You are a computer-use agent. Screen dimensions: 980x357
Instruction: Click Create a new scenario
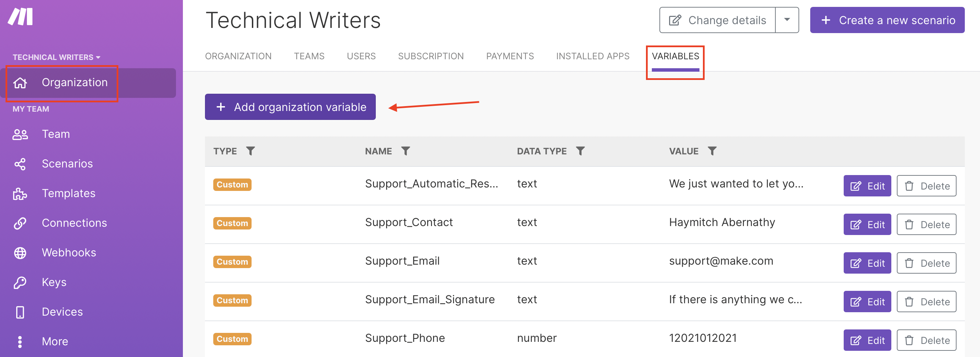click(887, 20)
